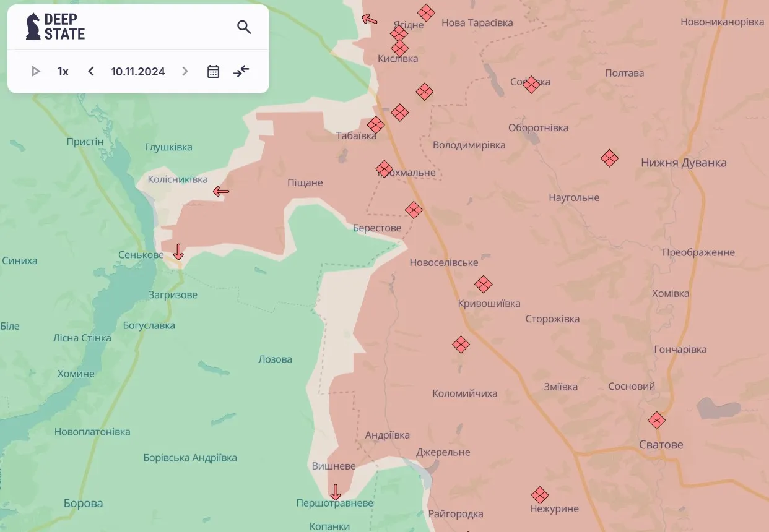
Task: Open the calendar date picker
Action: [213, 71]
